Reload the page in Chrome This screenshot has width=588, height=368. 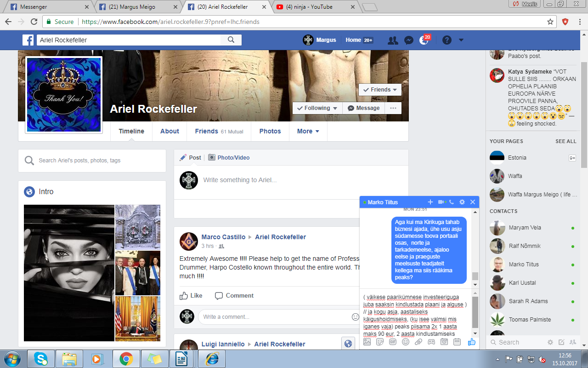click(x=34, y=22)
